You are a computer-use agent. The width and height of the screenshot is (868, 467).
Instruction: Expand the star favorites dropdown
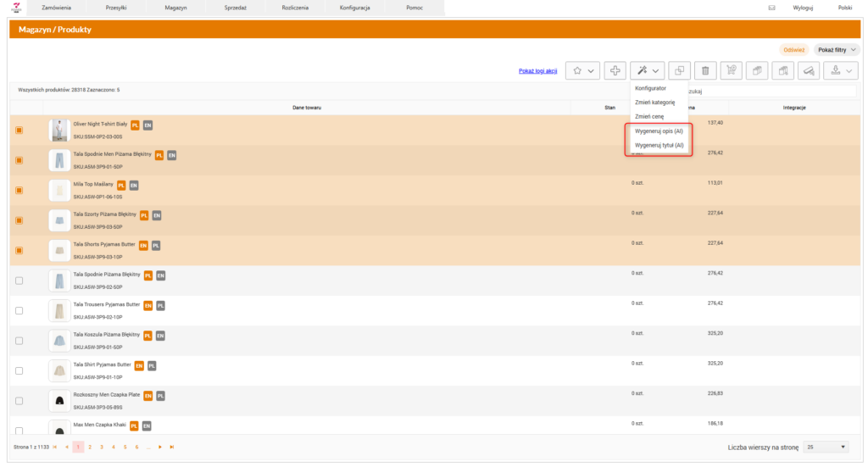click(582, 71)
